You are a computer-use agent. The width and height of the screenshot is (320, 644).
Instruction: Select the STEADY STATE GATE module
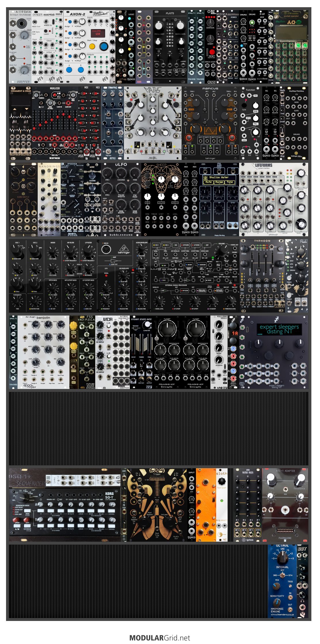[141, 352]
